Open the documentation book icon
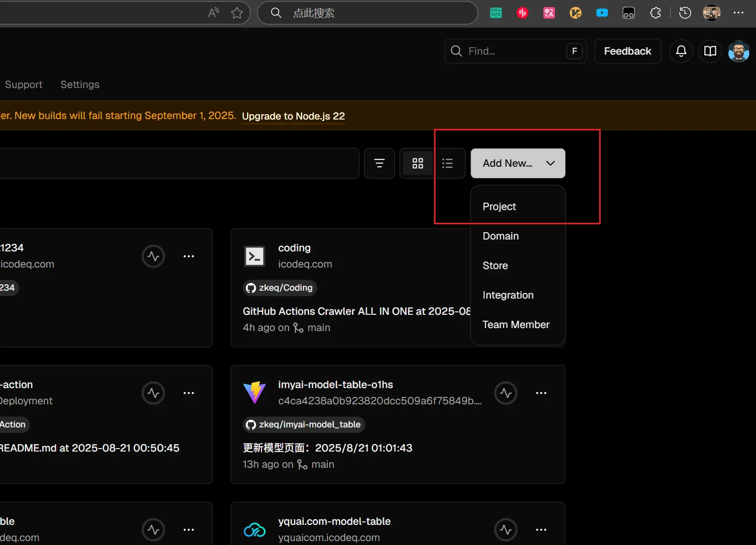 pos(710,51)
